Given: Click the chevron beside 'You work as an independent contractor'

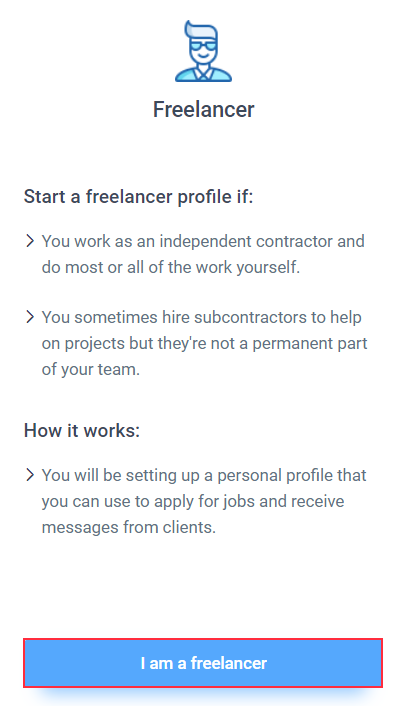Looking at the screenshot, I should click(x=30, y=241).
